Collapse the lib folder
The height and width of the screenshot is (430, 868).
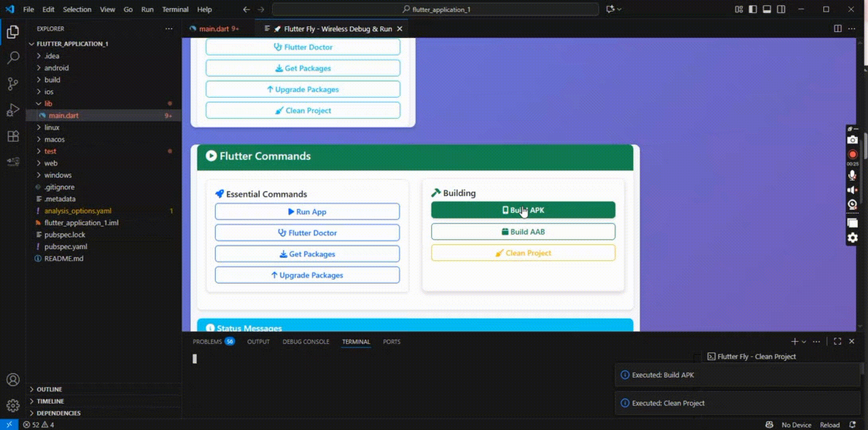tap(48, 104)
